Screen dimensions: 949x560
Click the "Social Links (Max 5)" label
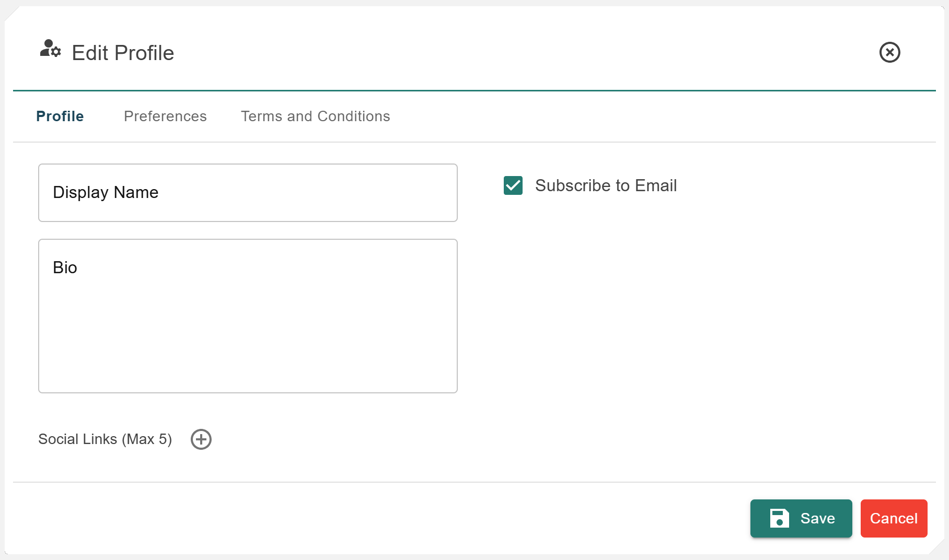105,439
